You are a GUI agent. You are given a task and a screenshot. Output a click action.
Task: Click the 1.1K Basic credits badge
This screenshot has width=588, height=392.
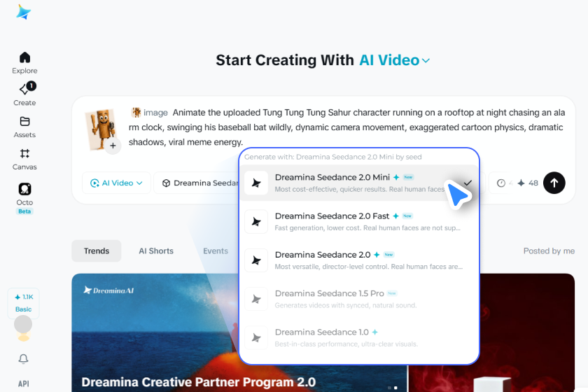(23, 302)
